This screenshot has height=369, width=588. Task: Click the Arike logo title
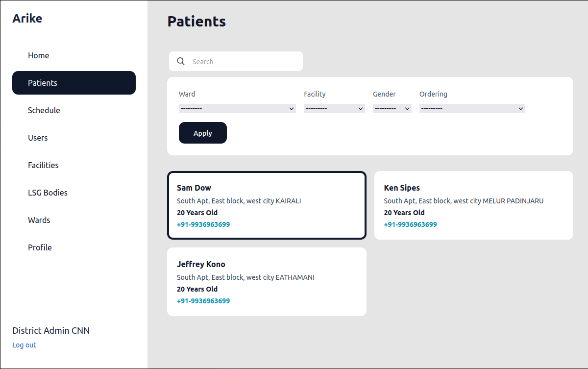(x=27, y=19)
